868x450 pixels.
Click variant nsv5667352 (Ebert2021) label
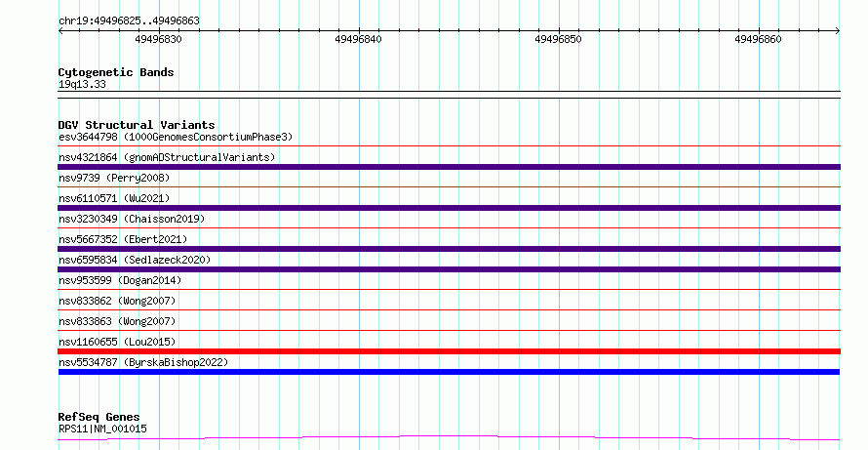pos(123,239)
